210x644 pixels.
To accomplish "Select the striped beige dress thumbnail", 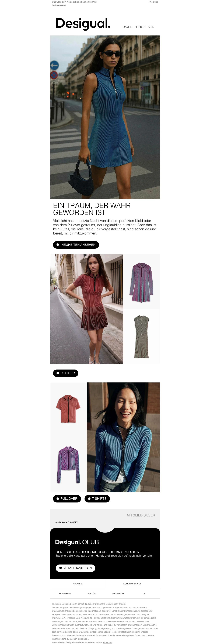I will coord(141,337).
